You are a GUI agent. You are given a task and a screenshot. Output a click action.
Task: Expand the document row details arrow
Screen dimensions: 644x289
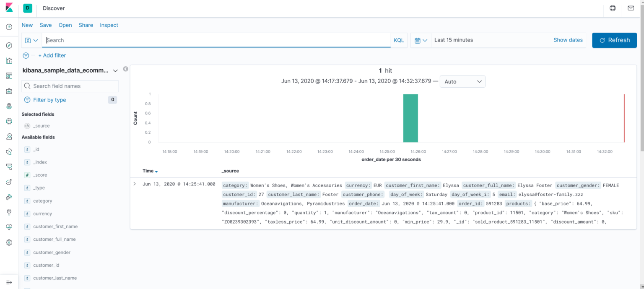pos(134,183)
